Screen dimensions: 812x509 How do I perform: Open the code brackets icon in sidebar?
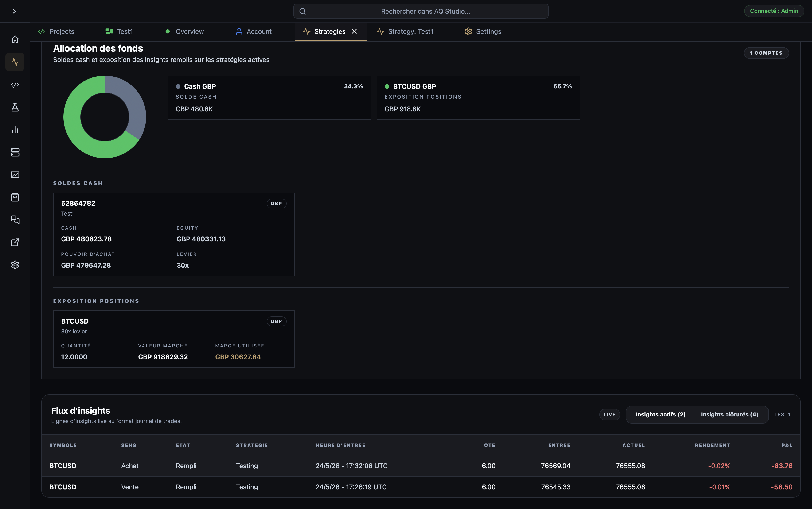tap(15, 85)
